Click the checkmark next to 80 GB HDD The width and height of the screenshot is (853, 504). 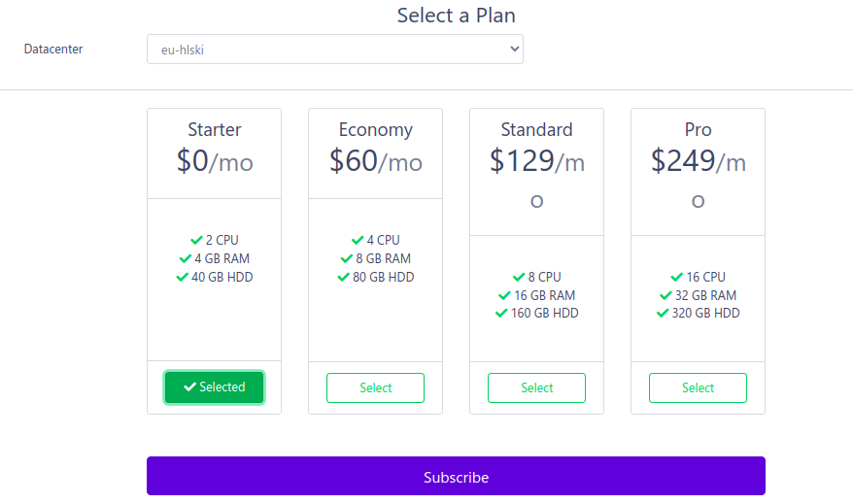344,277
